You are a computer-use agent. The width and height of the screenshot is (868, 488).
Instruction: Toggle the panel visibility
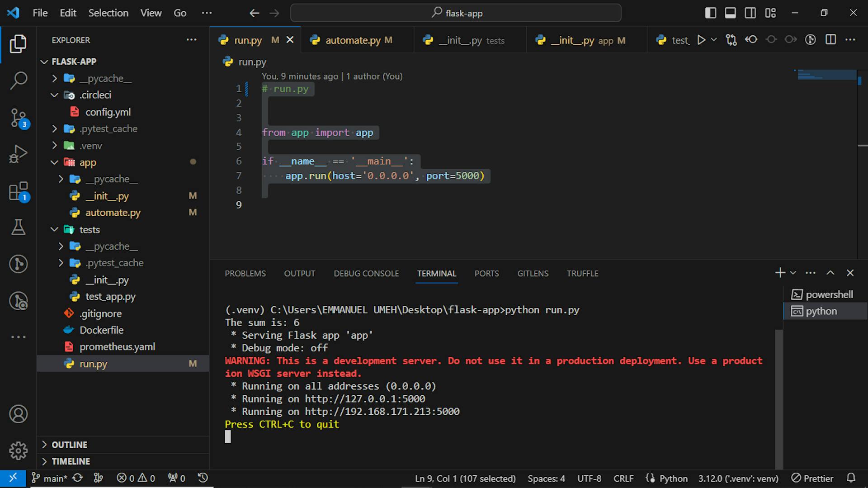(x=730, y=13)
